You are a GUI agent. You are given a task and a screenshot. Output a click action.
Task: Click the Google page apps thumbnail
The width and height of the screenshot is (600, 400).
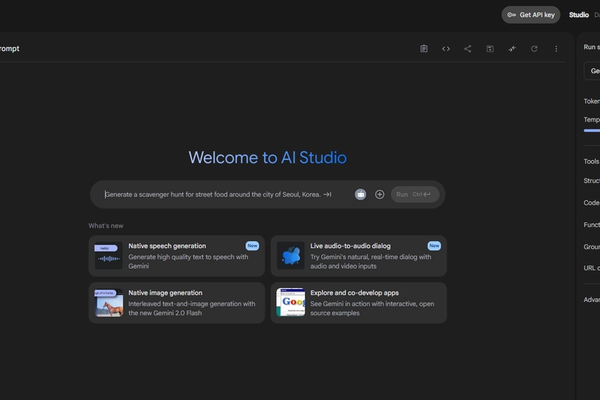291,302
